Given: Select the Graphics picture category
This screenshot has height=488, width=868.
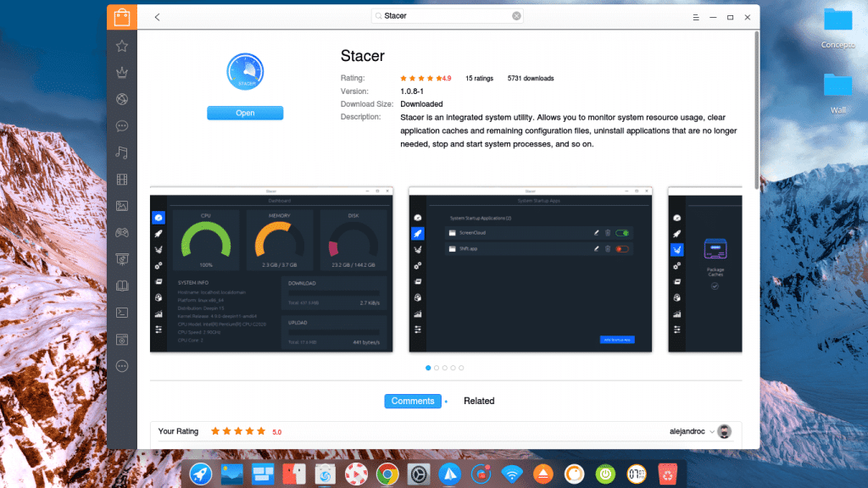Looking at the screenshot, I should (x=122, y=206).
